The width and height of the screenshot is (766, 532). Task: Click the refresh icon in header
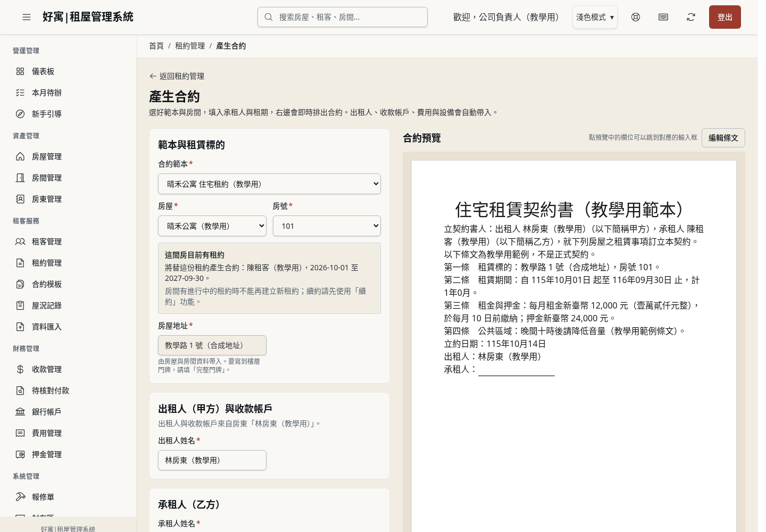[691, 17]
